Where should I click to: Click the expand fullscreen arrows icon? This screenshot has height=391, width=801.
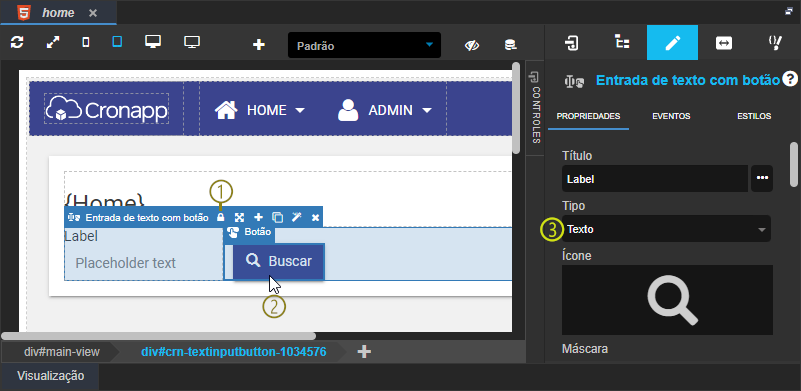tap(53, 43)
